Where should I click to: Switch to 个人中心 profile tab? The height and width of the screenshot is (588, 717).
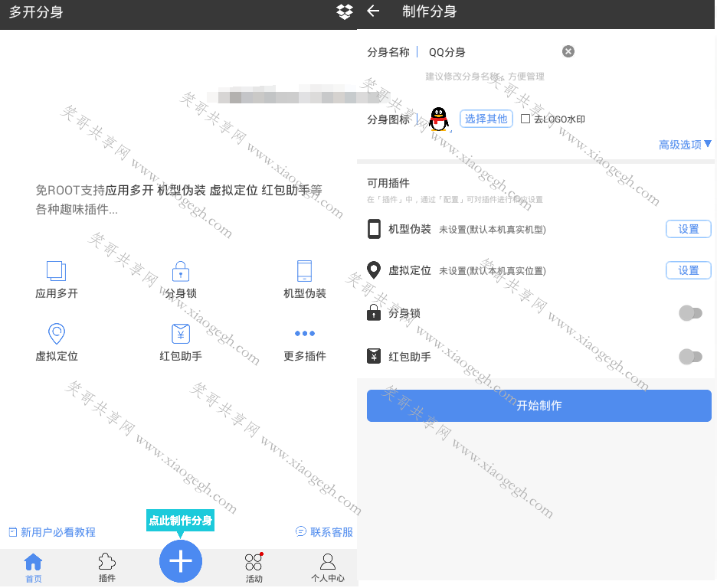[327, 568]
